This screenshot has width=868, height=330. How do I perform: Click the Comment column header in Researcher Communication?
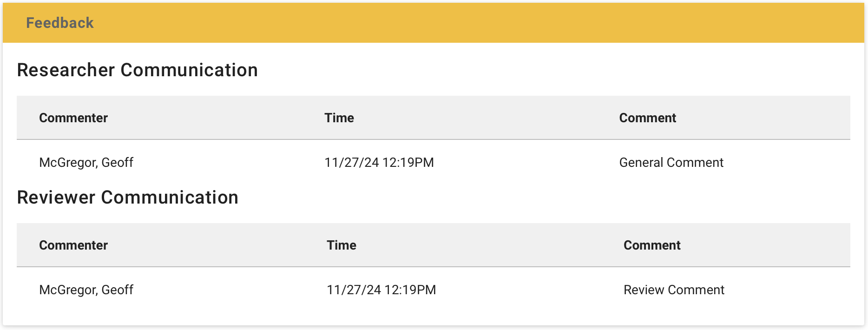648,118
